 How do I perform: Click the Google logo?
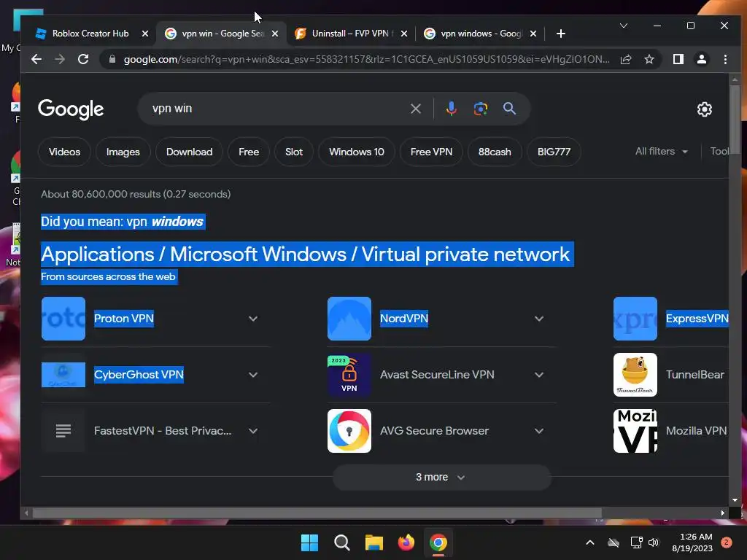coord(71,109)
